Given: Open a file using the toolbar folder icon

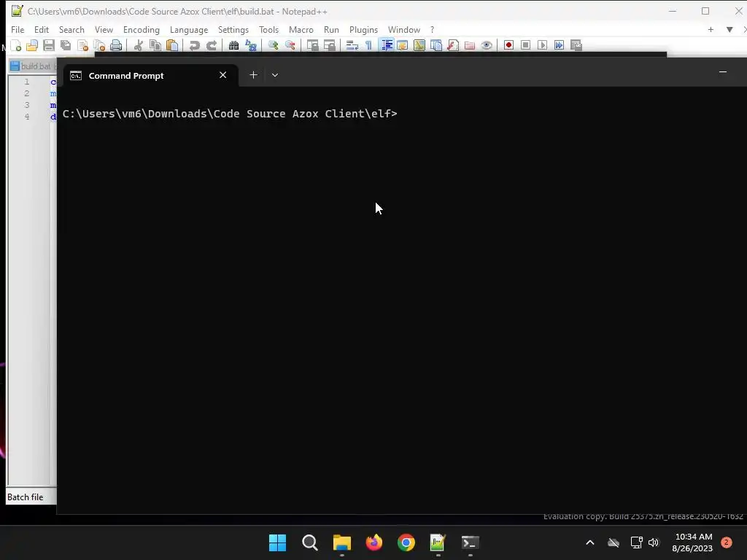Looking at the screenshot, I should pyautogui.click(x=32, y=45).
